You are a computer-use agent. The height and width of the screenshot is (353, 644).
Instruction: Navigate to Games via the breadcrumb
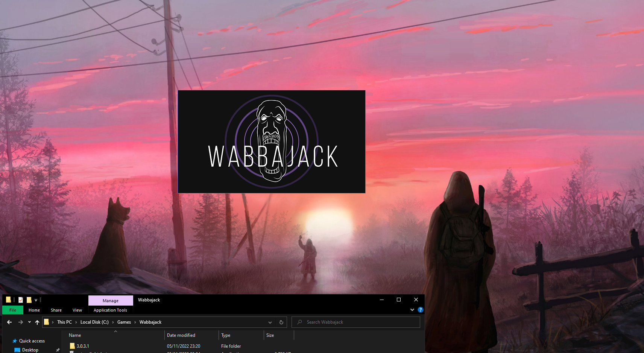[x=124, y=322]
